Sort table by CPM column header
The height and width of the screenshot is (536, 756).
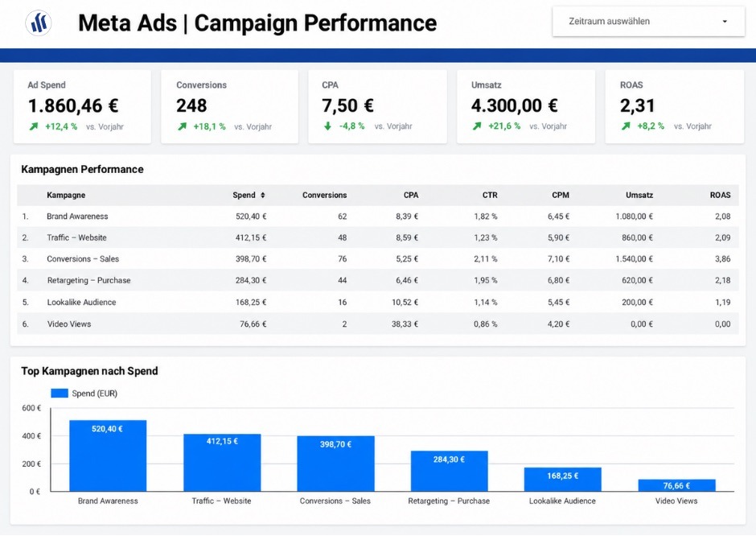561,196
